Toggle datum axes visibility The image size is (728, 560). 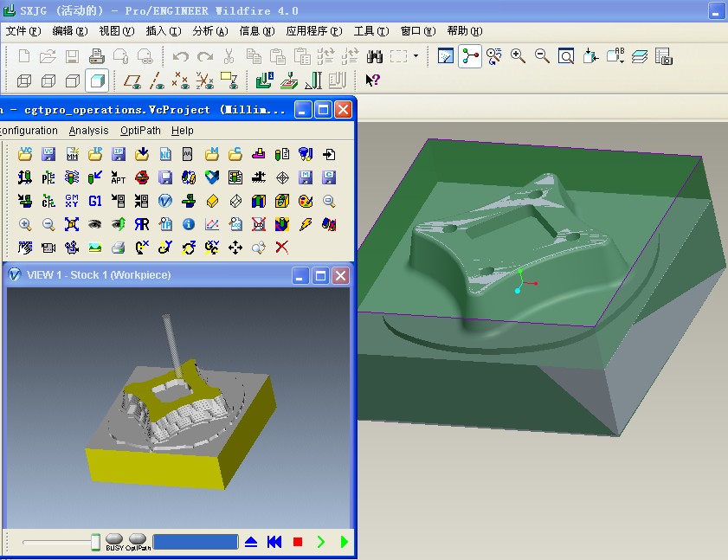(x=157, y=80)
